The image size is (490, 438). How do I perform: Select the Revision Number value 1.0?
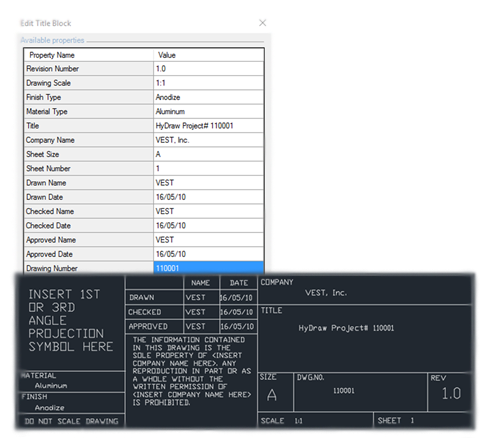coord(209,69)
